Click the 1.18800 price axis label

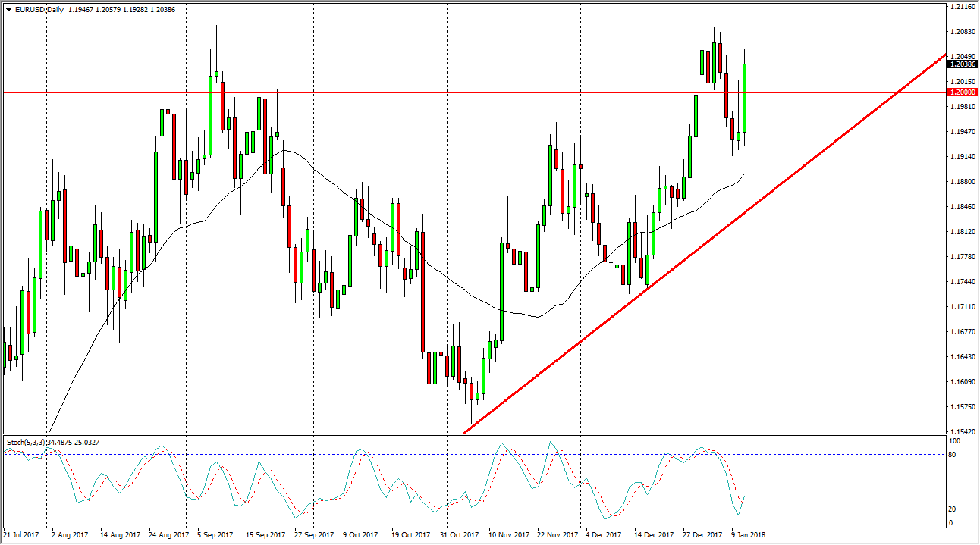pyautogui.click(x=964, y=182)
